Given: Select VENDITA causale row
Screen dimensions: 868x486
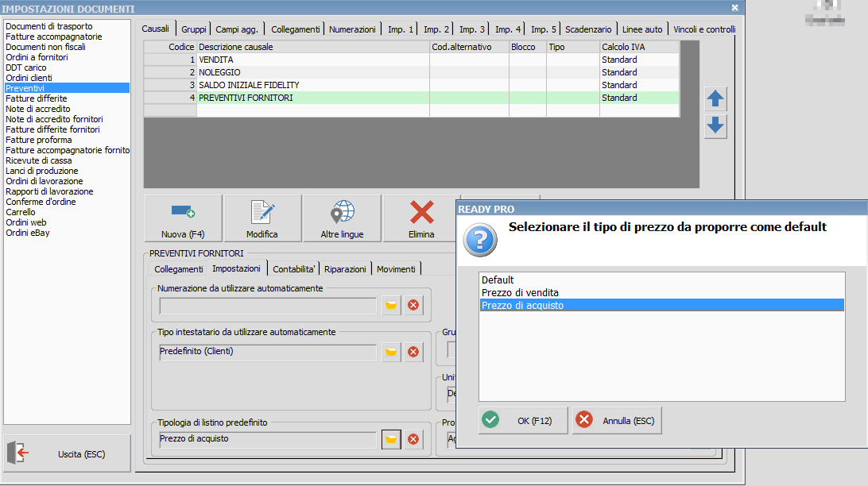Looking at the screenshot, I should [x=411, y=60].
